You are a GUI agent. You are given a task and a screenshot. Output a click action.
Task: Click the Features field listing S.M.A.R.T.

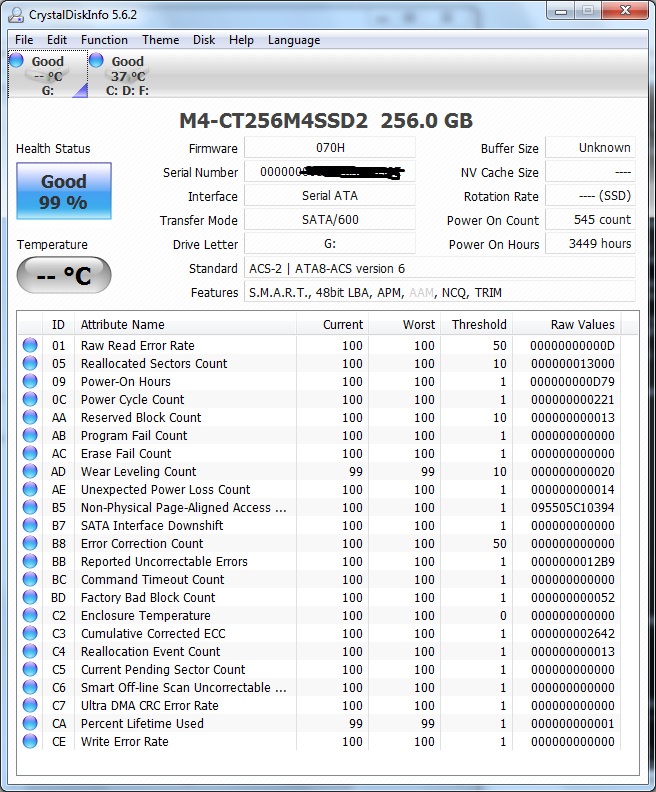click(x=440, y=292)
